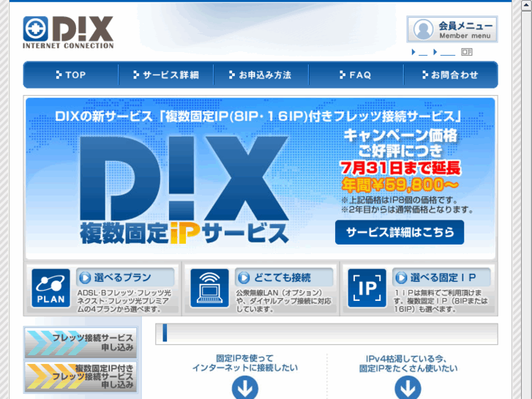Click the フレッツ接続サービス申し込み banner
The width and height of the screenshot is (532, 399).
[x=80, y=343]
